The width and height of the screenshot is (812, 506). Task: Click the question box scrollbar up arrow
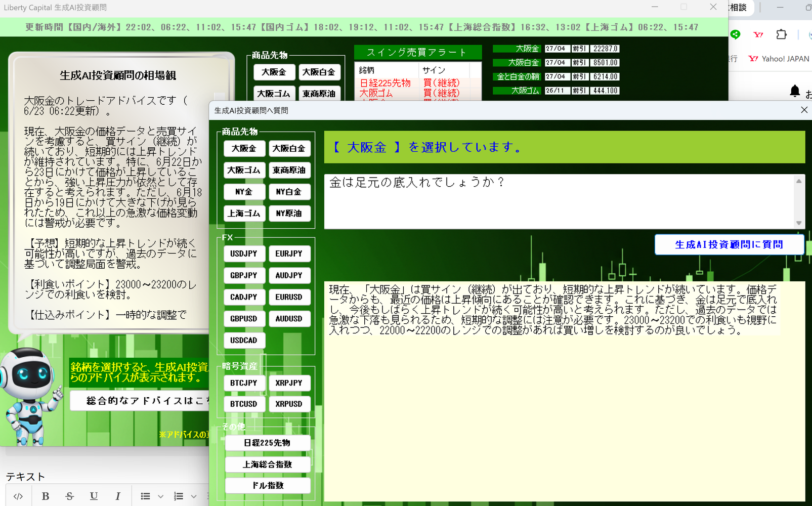[799, 181]
